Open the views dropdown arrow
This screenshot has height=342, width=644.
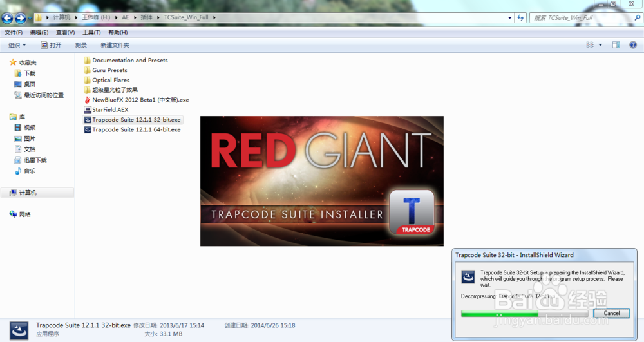(x=600, y=44)
